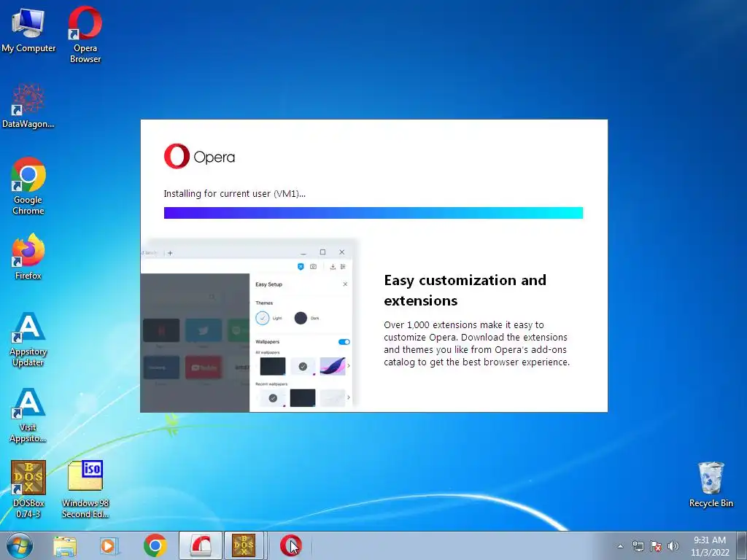Click the 'Installing for current user (VM1)...' text
Viewport: 747px width, 560px height.
(234, 193)
